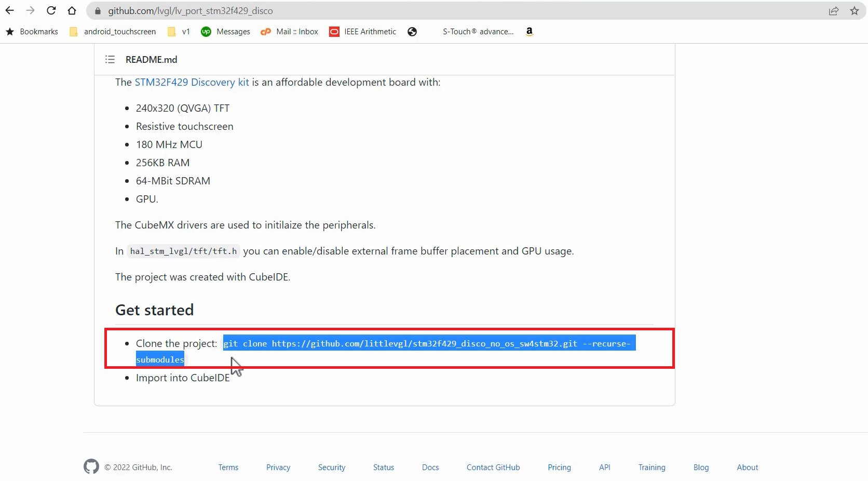Click the padlock site info icon
Image resolution: width=868 pixels, height=481 pixels.
(98, 11)
